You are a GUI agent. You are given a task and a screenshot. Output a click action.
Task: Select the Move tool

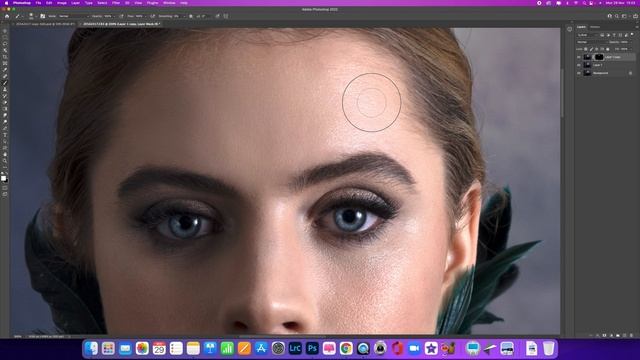5,31
